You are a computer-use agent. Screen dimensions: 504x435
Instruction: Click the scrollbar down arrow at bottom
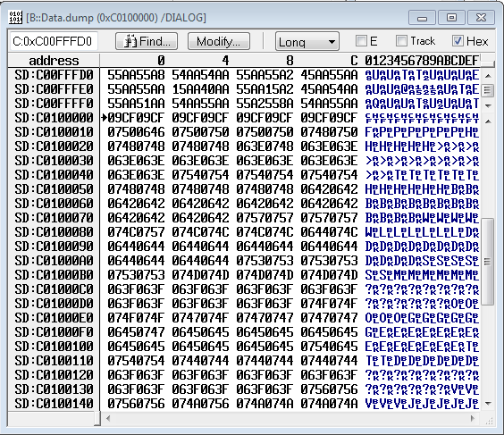point(488,403)
